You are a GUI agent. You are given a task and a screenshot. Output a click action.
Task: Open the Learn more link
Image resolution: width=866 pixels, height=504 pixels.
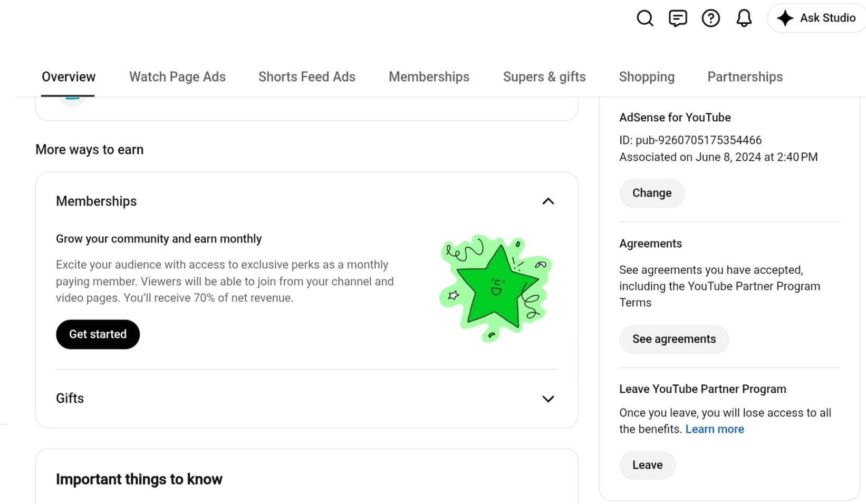click(715, 429)
